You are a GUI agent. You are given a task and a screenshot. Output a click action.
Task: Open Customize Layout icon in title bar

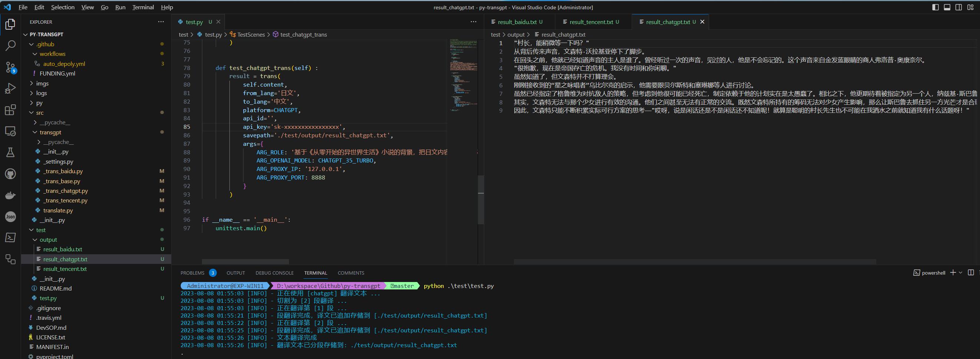tap(970, 7)
